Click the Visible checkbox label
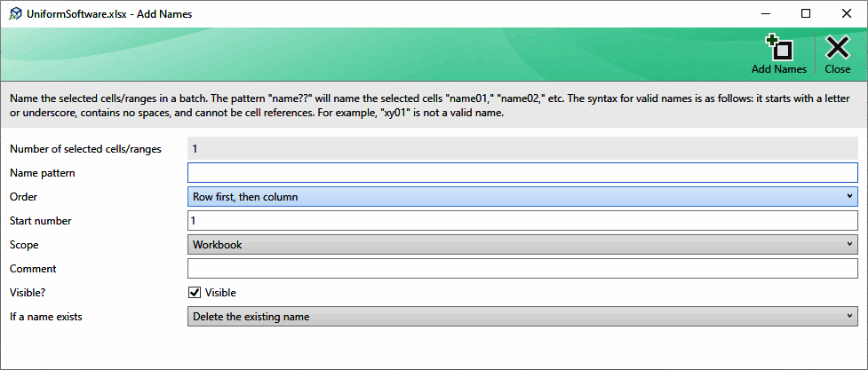This screenshot has width=868, height=370. tap(220, 293)
